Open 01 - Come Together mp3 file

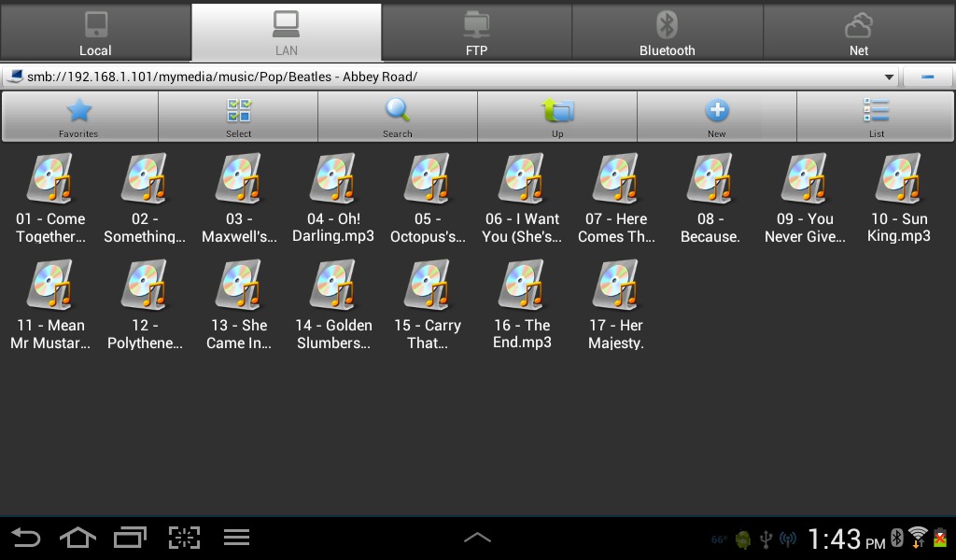[x=50, y=198]
